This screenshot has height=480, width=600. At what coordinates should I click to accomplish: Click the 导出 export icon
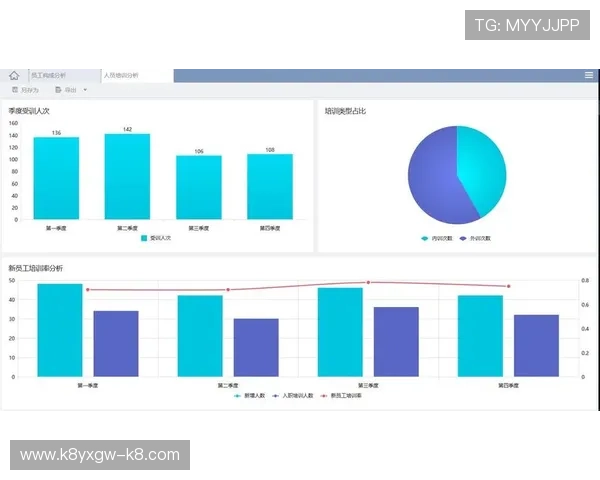(58, 90)
